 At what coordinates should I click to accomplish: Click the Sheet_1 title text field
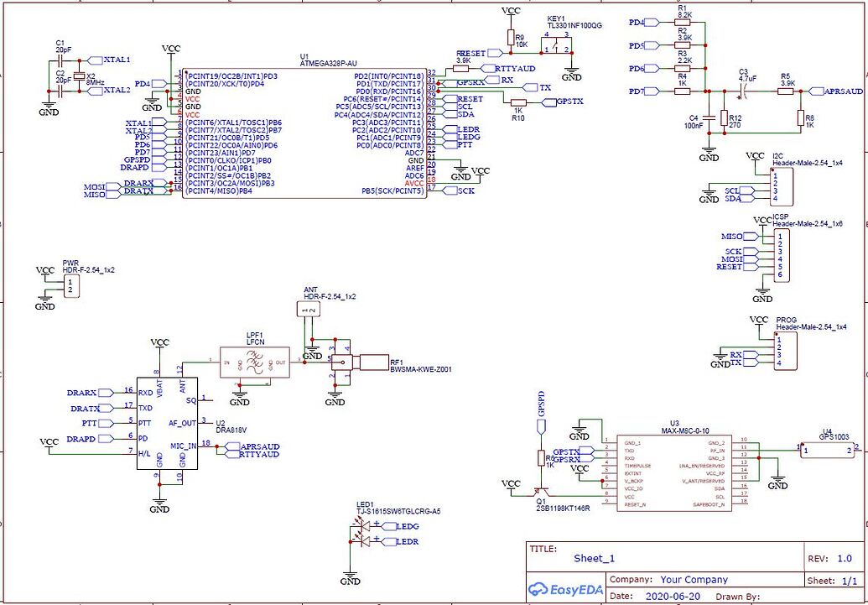[x=595, y=557]
